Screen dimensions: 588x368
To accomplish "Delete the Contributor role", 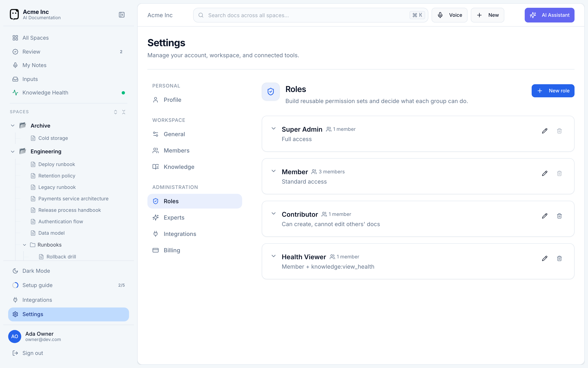I will point(559,216).
